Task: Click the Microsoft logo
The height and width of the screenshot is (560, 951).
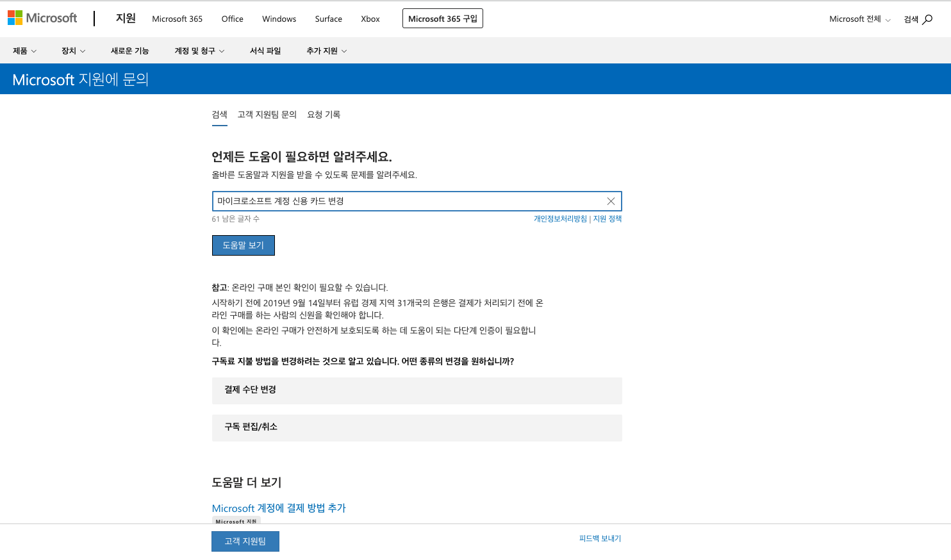Action: pyautogui.click(x=42, y=18)
